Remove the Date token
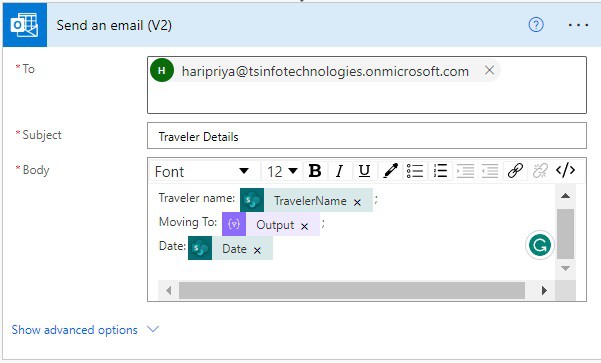 click(x=257, y=251)
